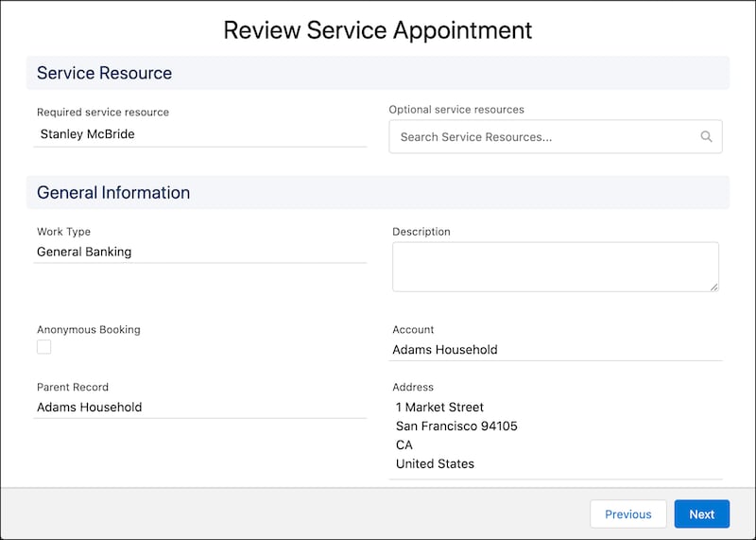
Task: Click the San Francisco 94105 address line
Action: click(456, 427)
